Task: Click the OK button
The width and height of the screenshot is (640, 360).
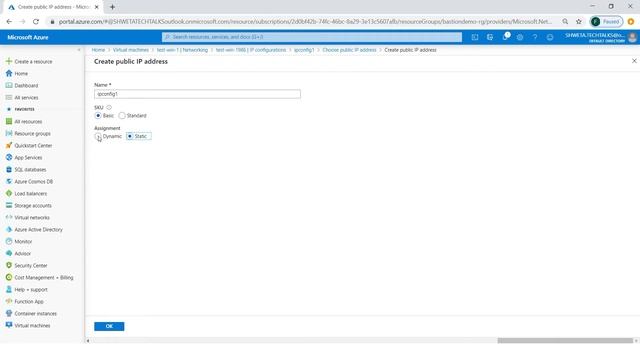Action: pyautogui.click(x=109, y=326)
